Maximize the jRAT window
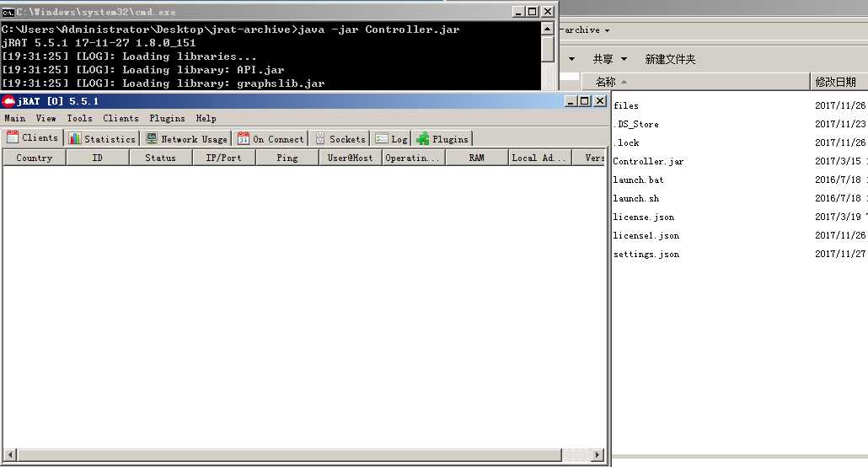The image size is (868, 467). click(585, 101)
